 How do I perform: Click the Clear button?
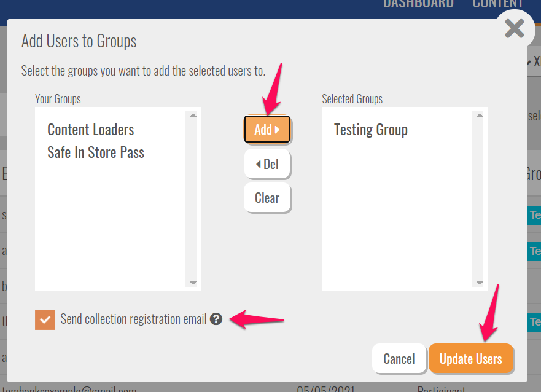click(x=267, y=198)
